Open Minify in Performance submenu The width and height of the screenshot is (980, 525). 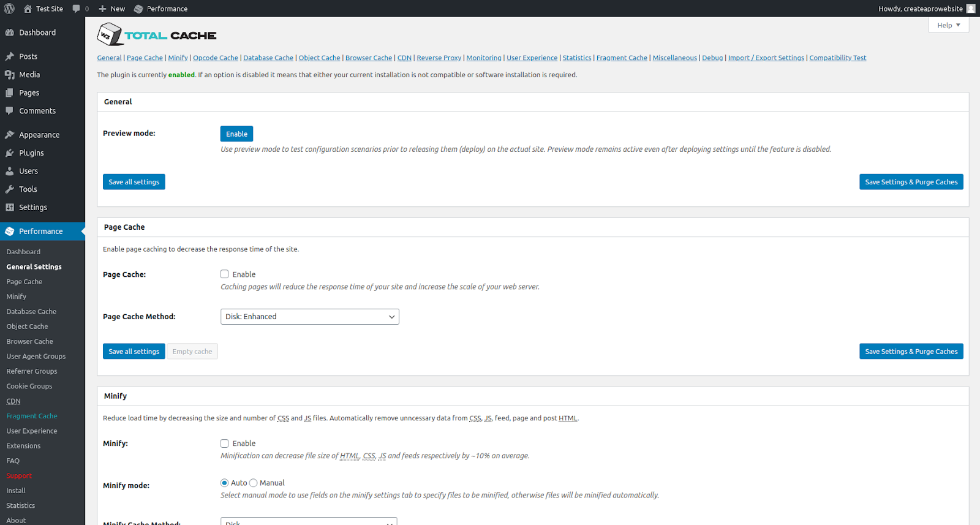[17, 296]
